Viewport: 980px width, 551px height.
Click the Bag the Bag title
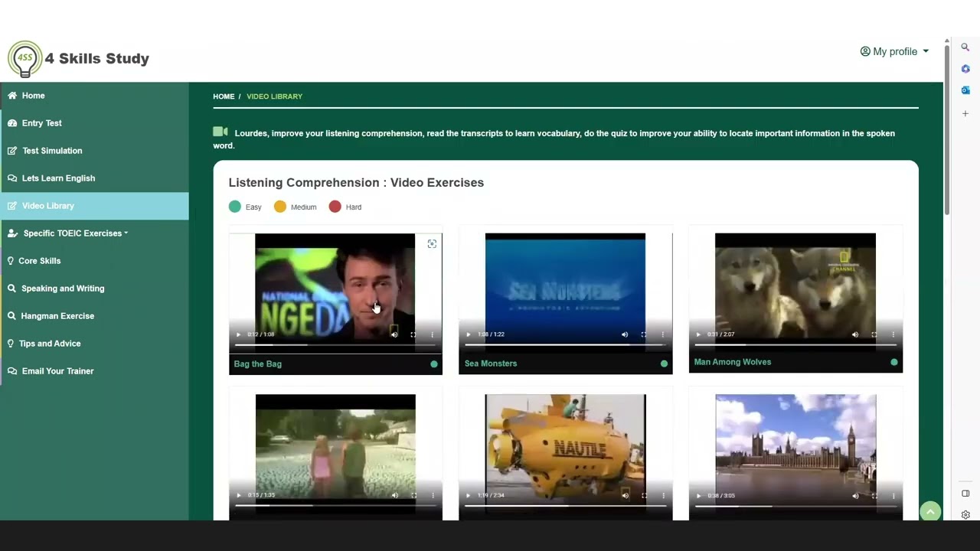click(x=258, y=364)
